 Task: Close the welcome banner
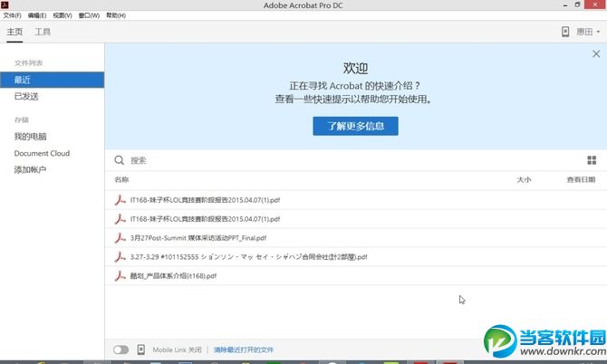click(x=596, y=53)
